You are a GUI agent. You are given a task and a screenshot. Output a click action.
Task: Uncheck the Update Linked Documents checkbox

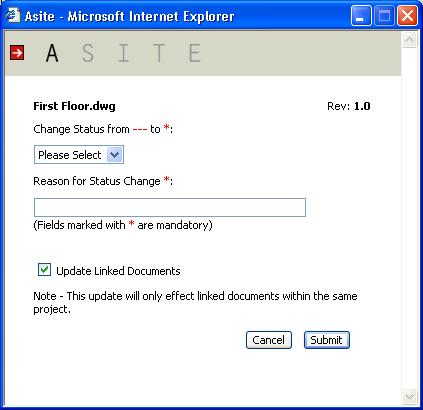pyautogui.click(x=44, y=270)
